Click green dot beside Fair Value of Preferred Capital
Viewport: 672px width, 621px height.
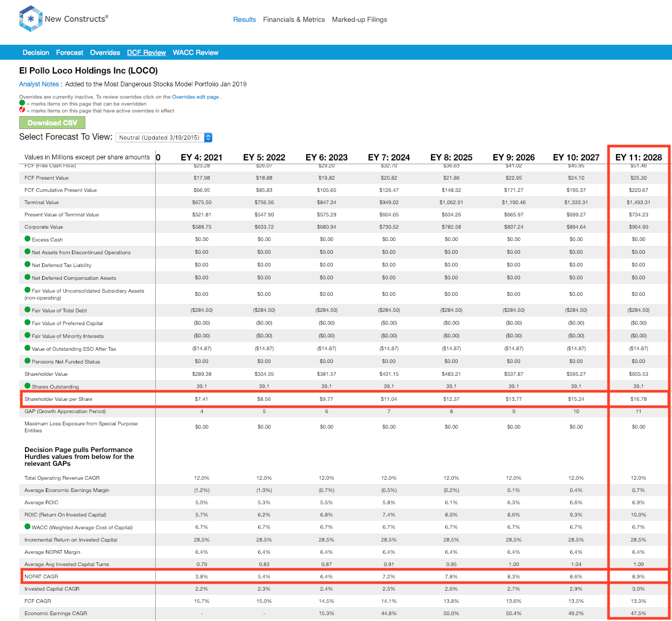tap(28, 322)
